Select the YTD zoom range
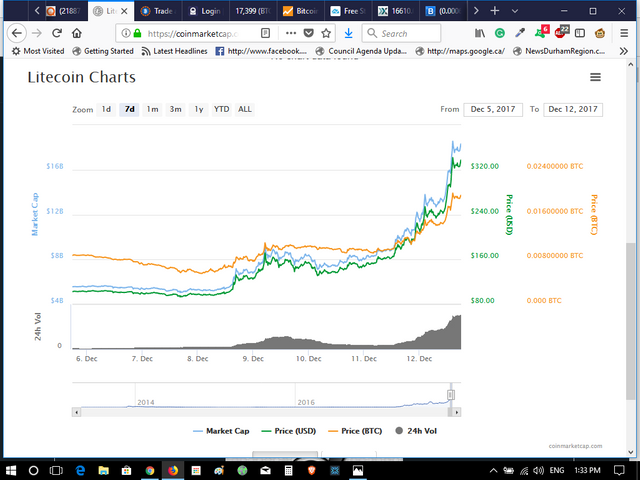The image size is (640, 480). tap(222, 109)
